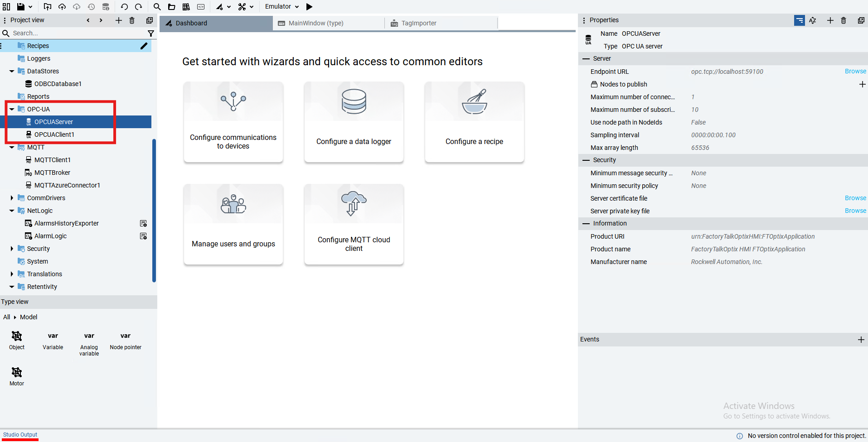Select the Motor type in Type view

[x=17, y=377]
